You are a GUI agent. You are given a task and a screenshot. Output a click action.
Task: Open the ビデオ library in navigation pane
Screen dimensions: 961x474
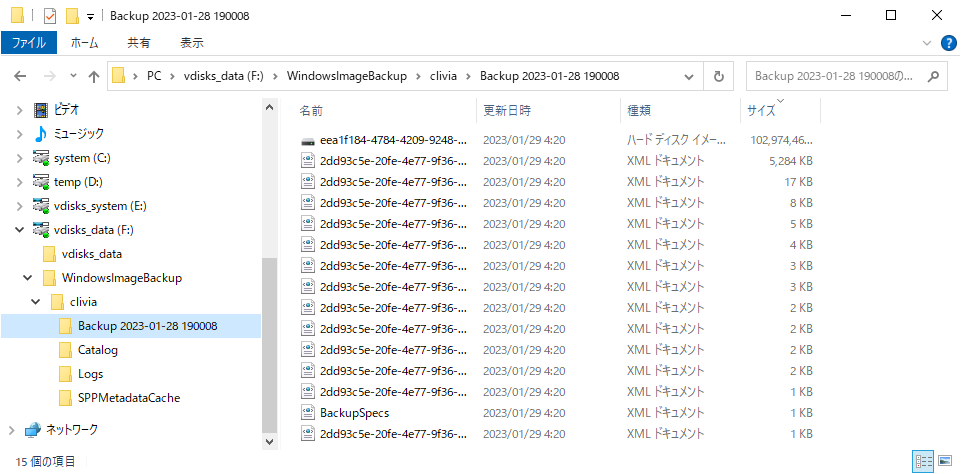coord(66,110)
